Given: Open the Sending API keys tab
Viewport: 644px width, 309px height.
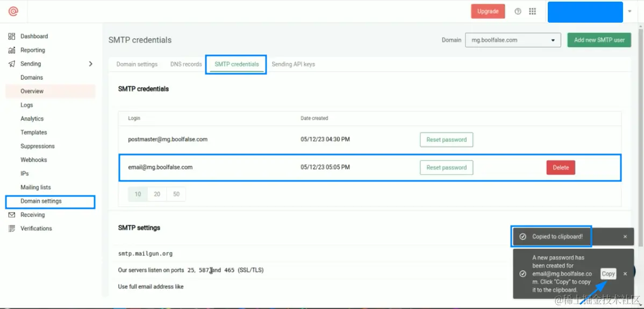Looking at the screenshot, I should pos(294,64).
